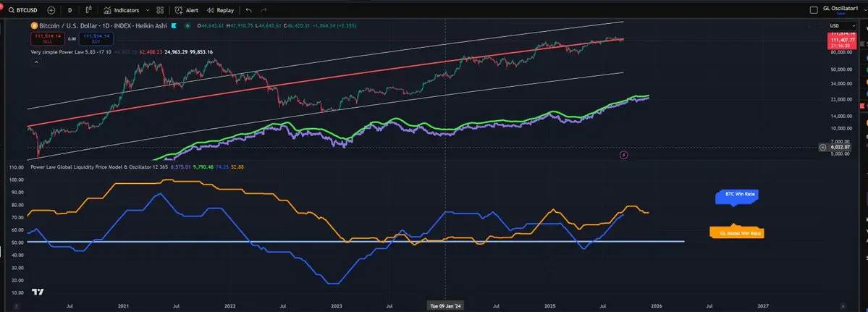Click the 100.00 oscillator scale label
The width and height of the screenshot is (868, 312).
17,180
